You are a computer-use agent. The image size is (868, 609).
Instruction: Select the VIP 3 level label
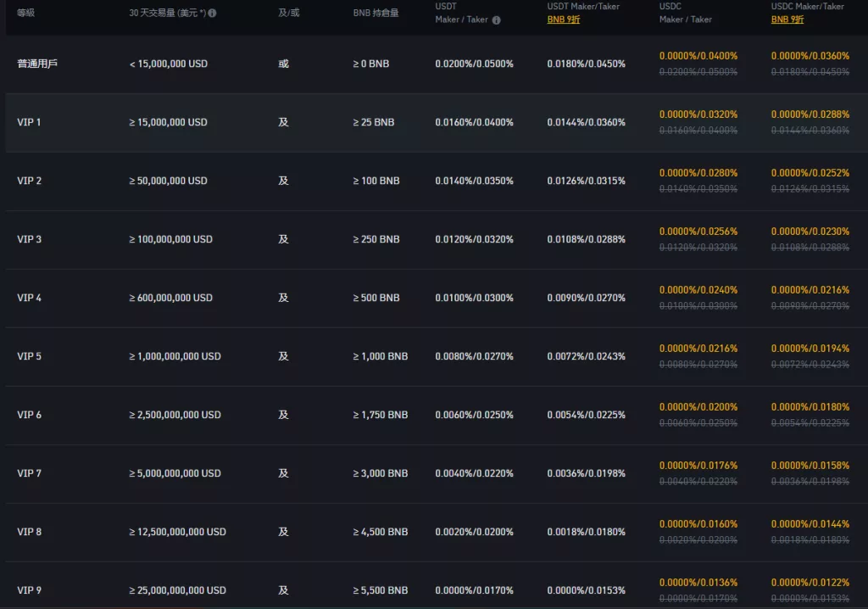30,239
